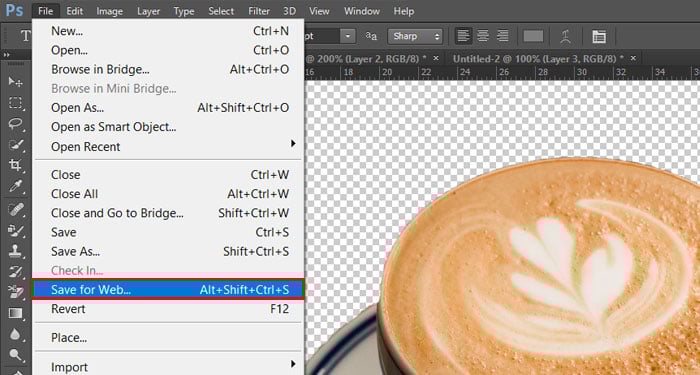Image resolution: width=700 pixels, height=375 pixels.
Task: Select the Brush tool
Action: 16,229
